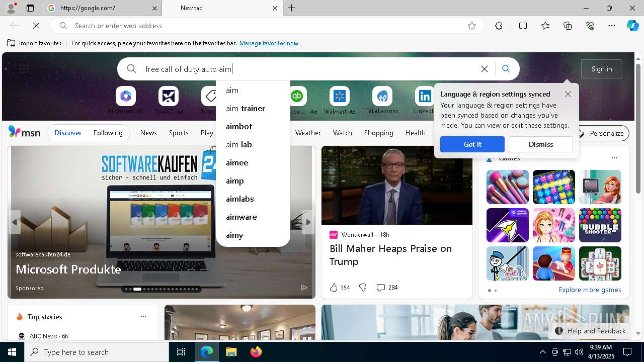Open Split screen icon
Image resolution: width=644 pixels, height=362 pixels.
click(523, 26)
